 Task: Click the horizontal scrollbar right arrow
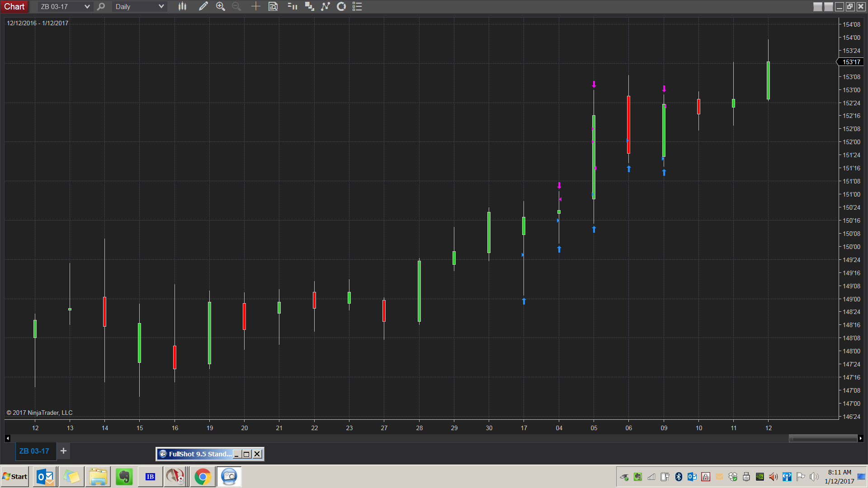click(860, 438)
